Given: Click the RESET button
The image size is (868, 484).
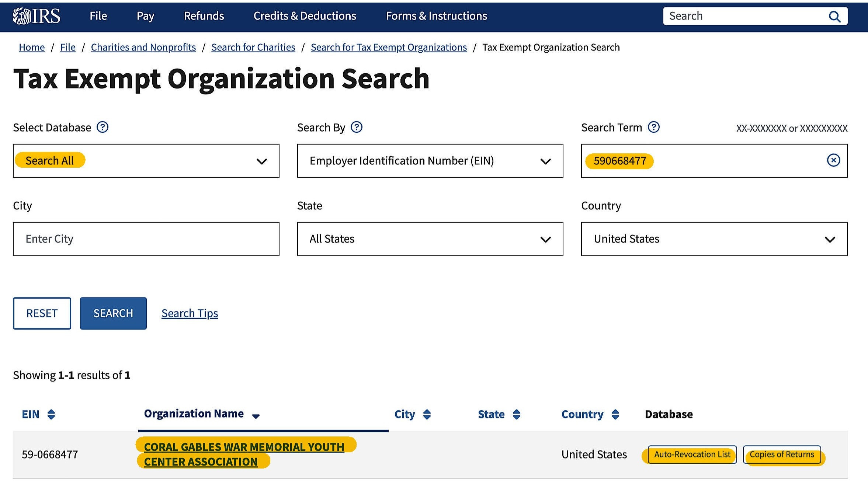Looking at the screenshot, I should click(42, 313).
